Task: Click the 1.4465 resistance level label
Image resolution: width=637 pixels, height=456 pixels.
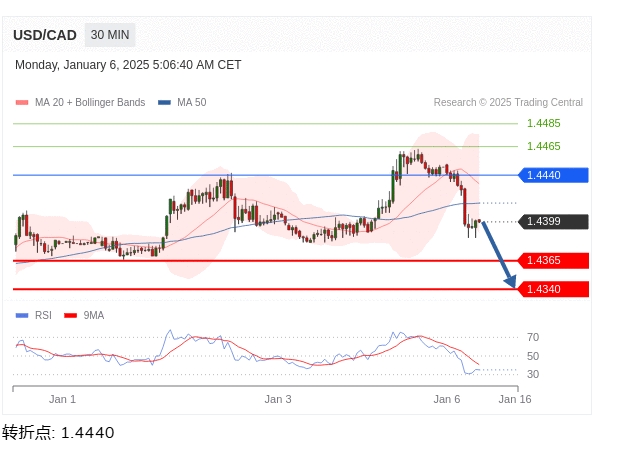Action: tap(544, 146)
